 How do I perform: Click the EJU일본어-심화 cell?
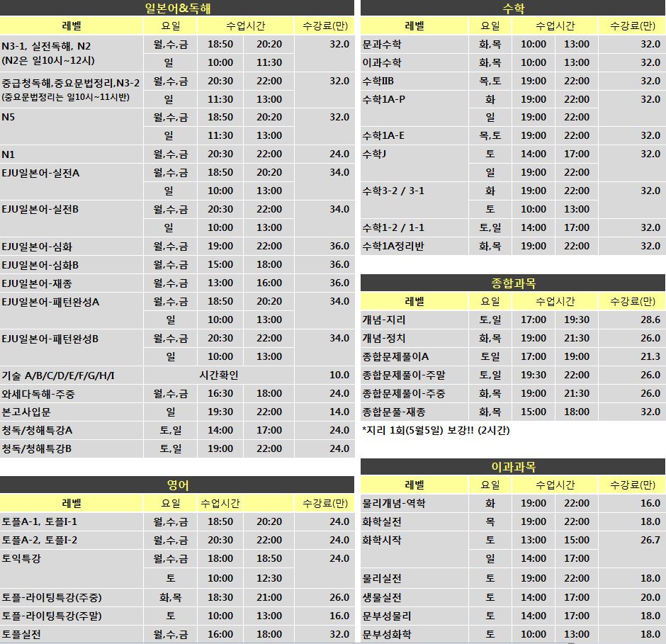72,247
